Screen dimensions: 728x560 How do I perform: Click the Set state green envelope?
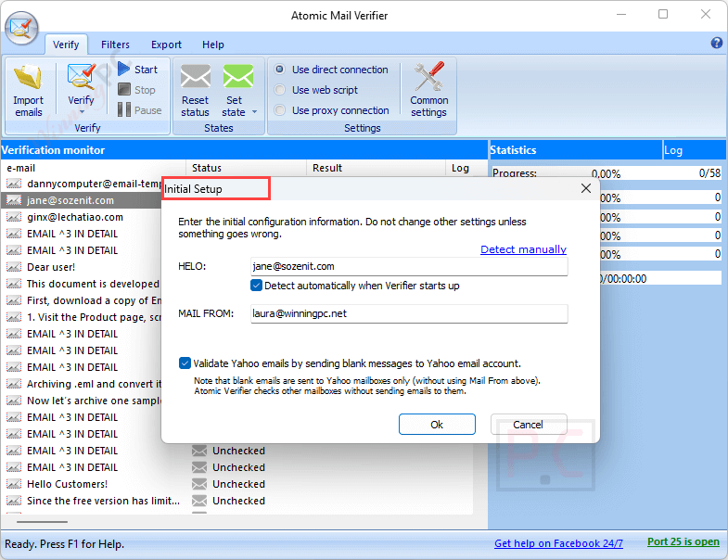click(x=237, y=77)
